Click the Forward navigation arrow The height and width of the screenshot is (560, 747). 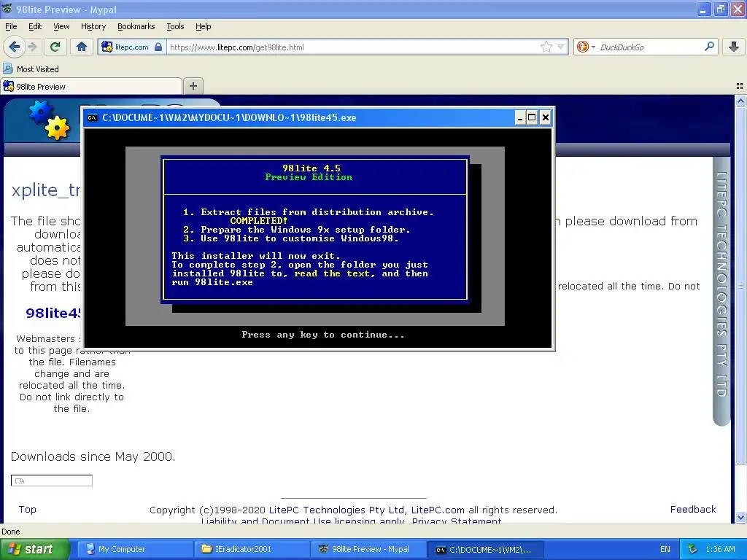[x=32, y=47]
